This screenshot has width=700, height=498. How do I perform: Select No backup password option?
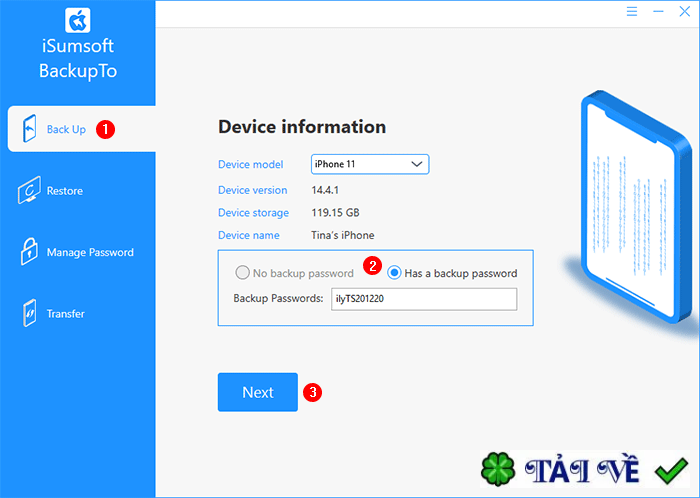point(295,273)
